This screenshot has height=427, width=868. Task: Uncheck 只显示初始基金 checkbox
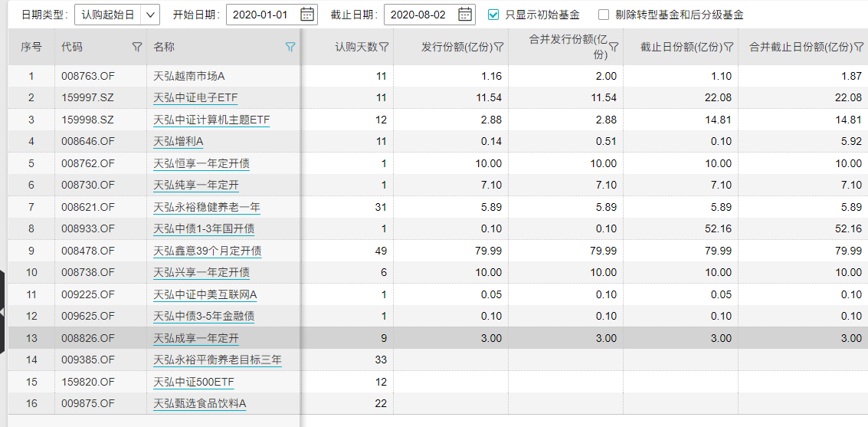pos(493,15)
